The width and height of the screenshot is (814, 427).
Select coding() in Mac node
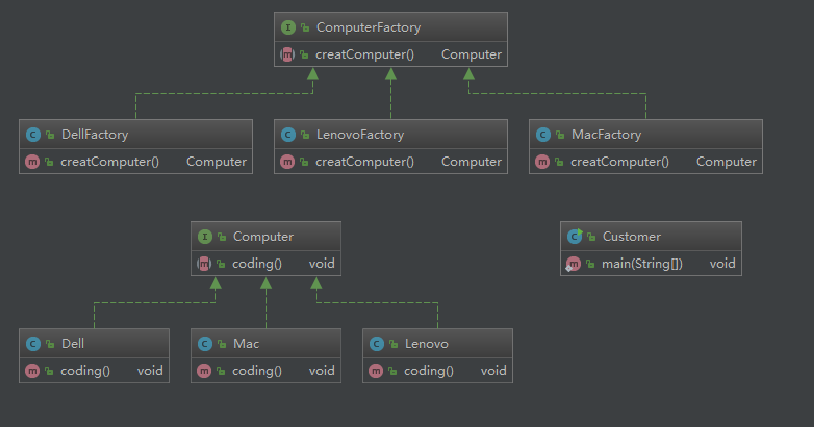pyautogui.click(x=256, y=371)
